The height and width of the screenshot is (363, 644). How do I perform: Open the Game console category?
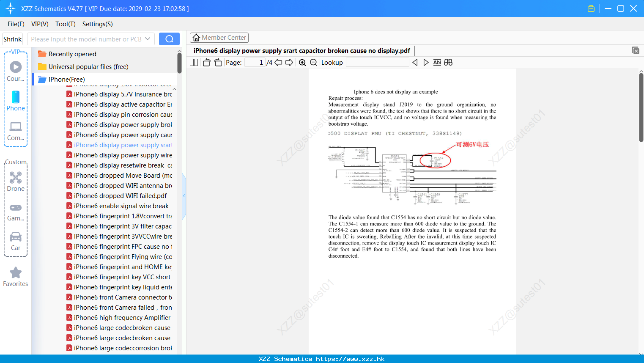16,212
